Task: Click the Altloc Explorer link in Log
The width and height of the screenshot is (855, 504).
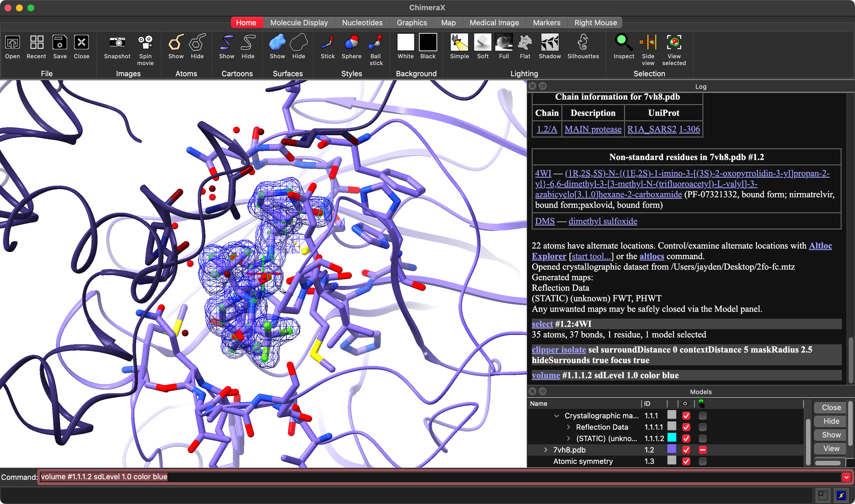Action: coord(820,246)
